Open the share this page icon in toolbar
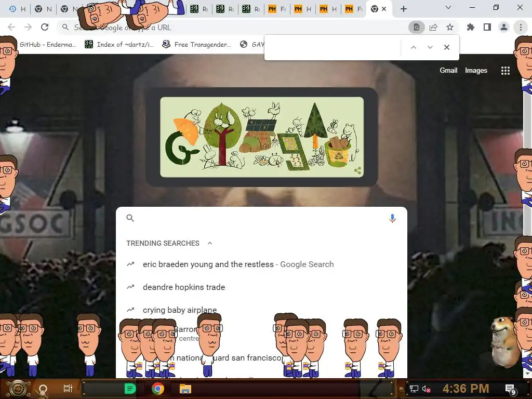 433,27
